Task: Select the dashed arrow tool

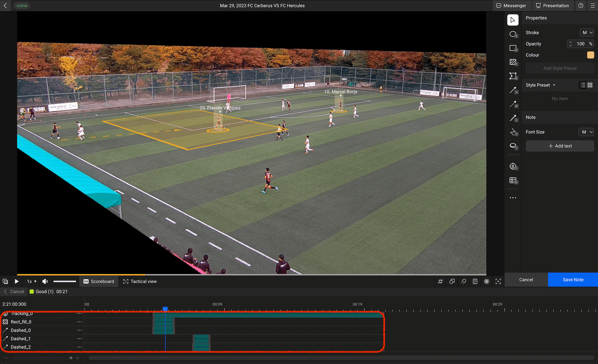Action: pos(513,104)
